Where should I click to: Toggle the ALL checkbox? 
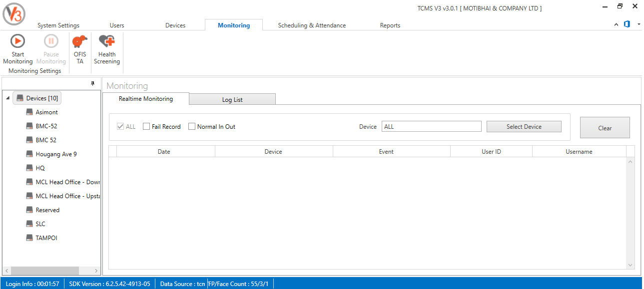tap(120, 127)
